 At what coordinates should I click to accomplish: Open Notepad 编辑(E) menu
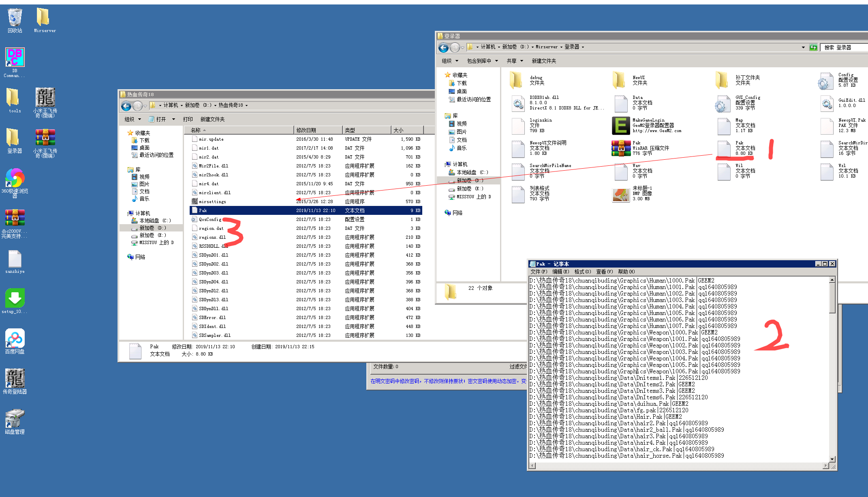560,272
